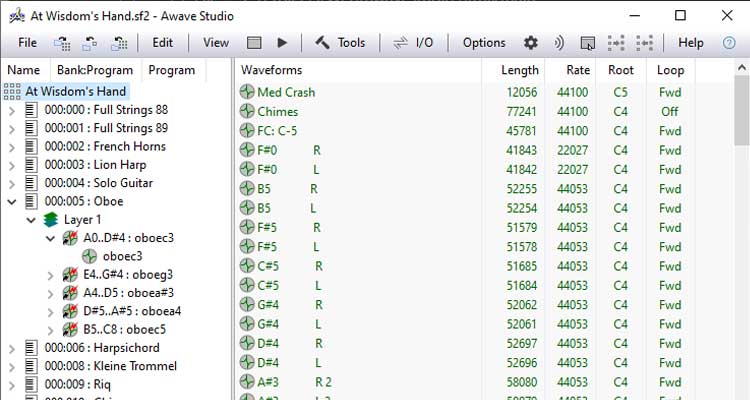Maximize the Awave Studio window
This screenshot has width=750, height=400.
point(680,15)
